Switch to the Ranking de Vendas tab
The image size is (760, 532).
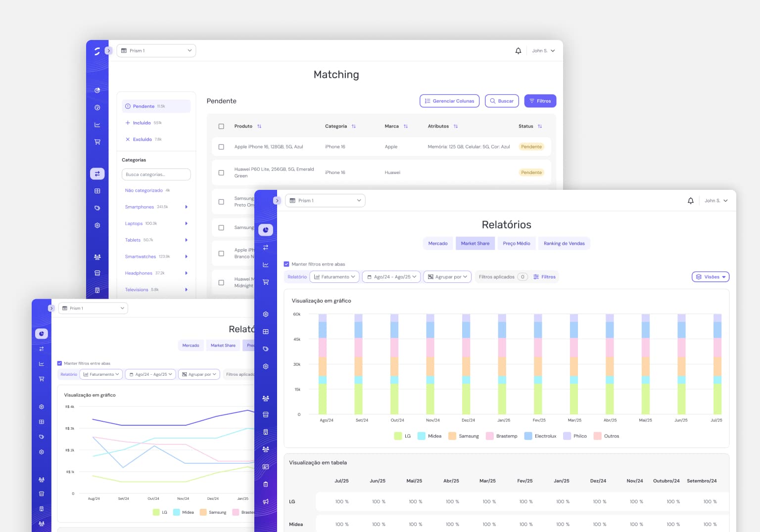click(564, 243)
